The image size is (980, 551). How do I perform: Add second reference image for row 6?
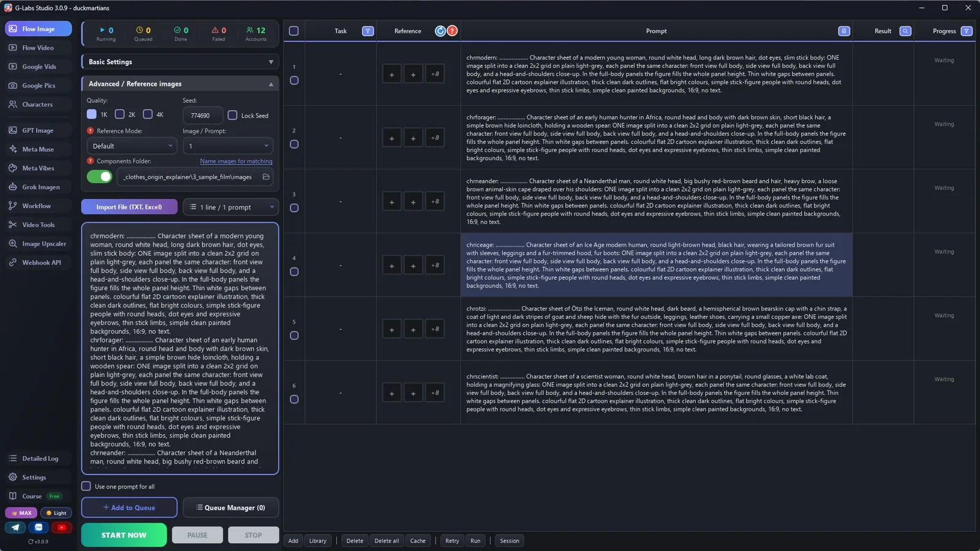[413, 394]
